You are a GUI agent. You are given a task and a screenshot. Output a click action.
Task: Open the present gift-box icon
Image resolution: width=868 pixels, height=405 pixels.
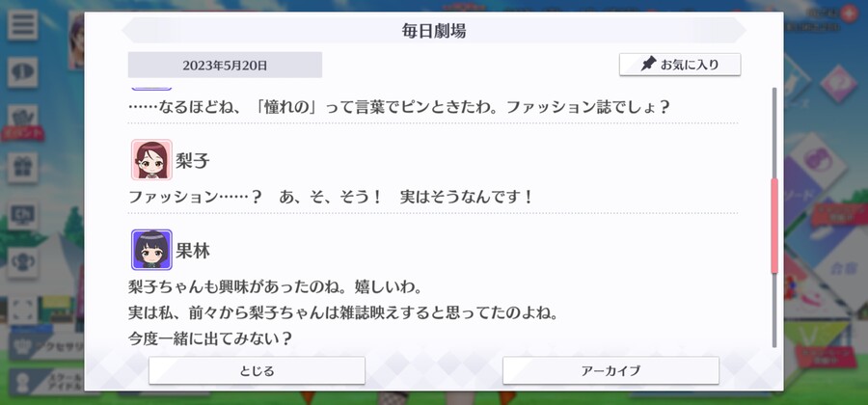click(x=23, y=168)
